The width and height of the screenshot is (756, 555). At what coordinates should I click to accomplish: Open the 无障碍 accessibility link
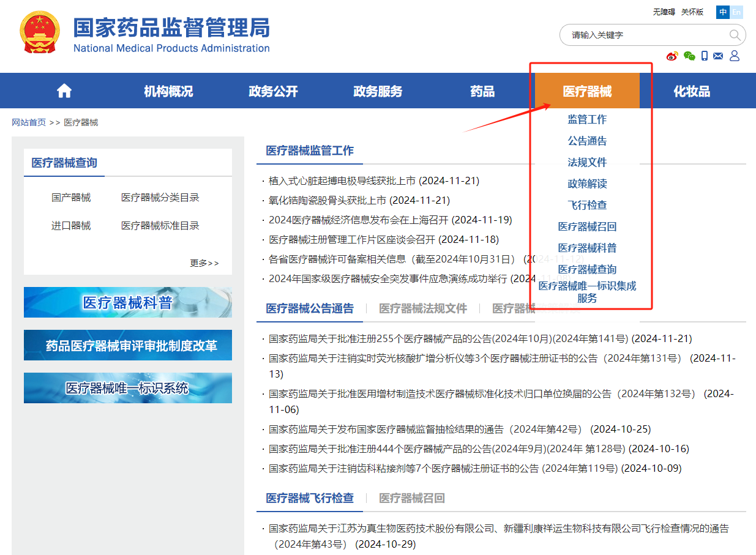click(664, 12)
